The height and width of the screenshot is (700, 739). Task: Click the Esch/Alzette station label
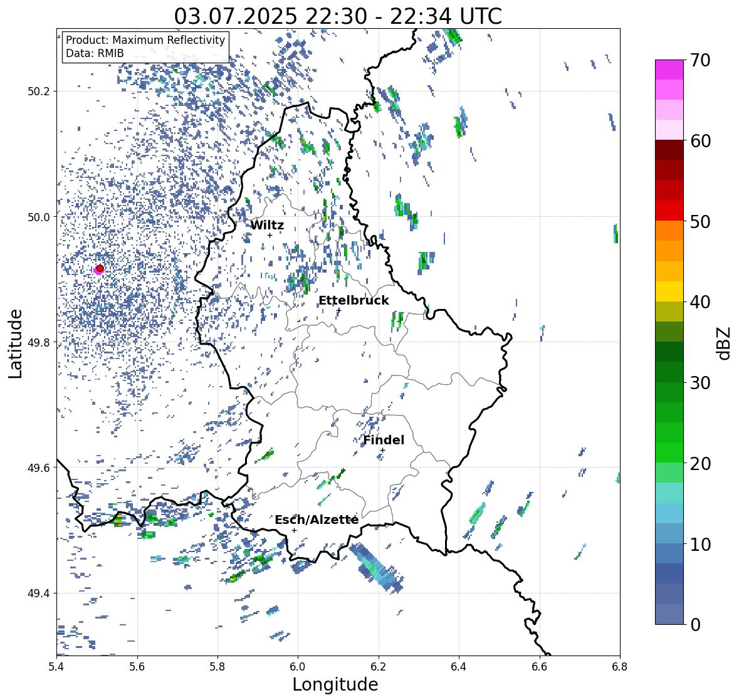pyautogui.click(x=317, y=520)
